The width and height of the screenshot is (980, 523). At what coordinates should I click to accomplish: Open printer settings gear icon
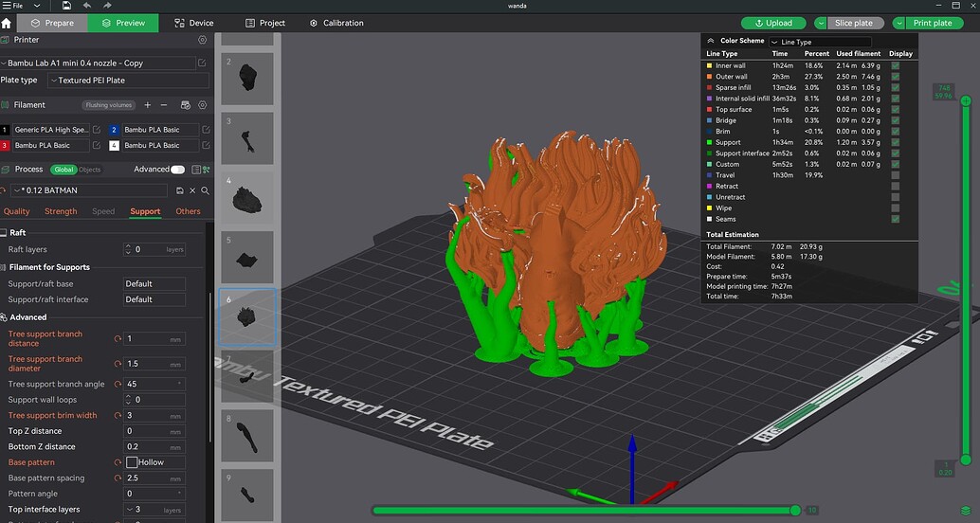point(203,40)
